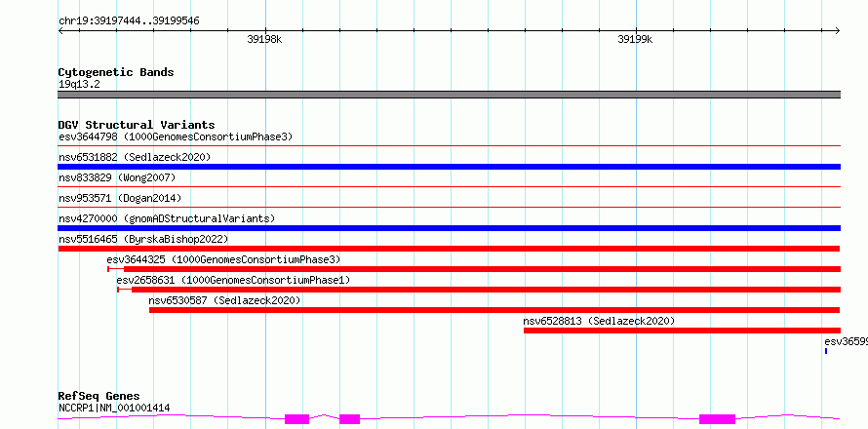Click the 39198k ruler position label

[x=264, y=39]
